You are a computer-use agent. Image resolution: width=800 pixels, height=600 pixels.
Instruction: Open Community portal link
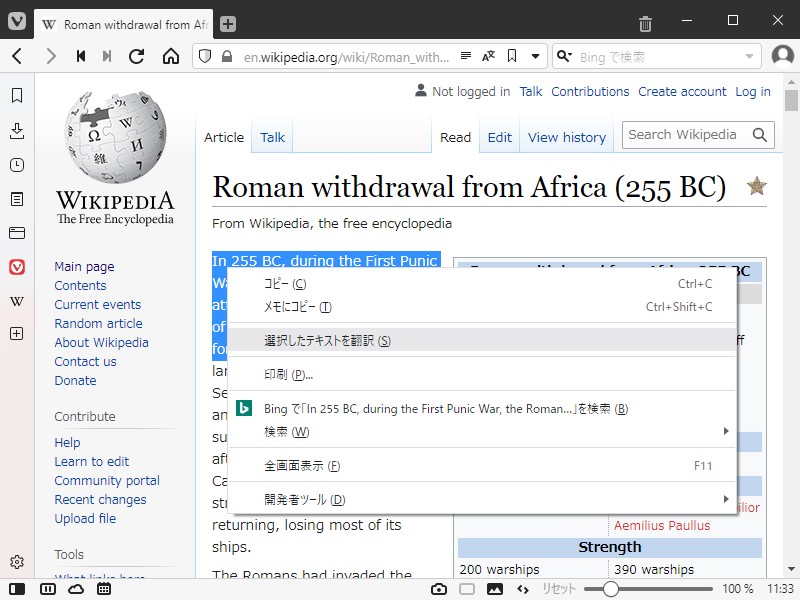click(107, 481)
